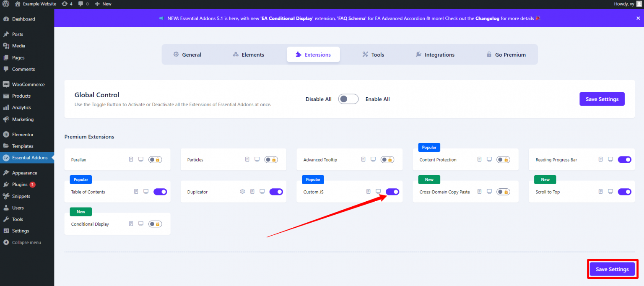Open the Elementor menu in the sidebar

pyautogui.click(x=23, y=134)
